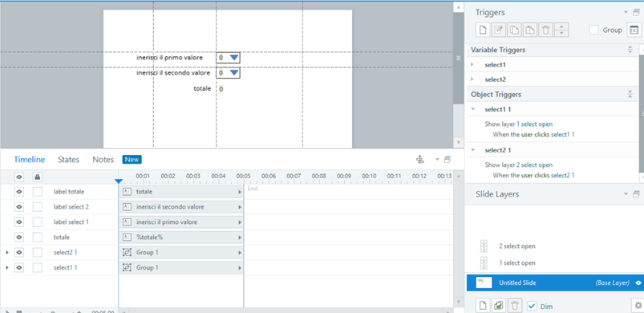Collapse the Variable Triggers section
644x313 pixels.
point(630,50)
